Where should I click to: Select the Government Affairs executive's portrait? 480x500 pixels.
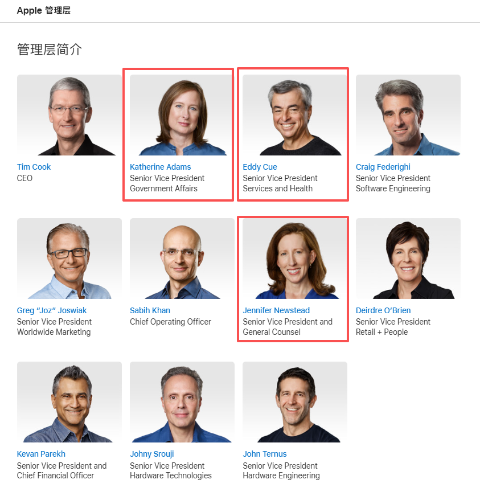[182, 115]
